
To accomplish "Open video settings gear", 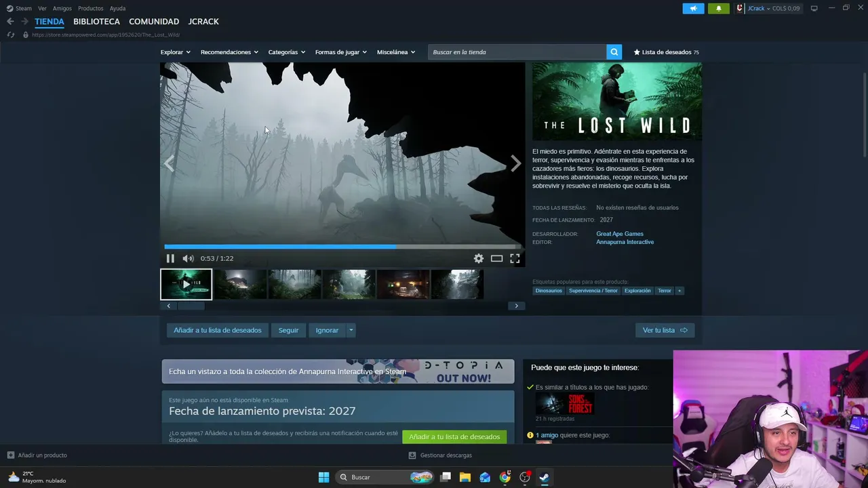I will [479, 258].
